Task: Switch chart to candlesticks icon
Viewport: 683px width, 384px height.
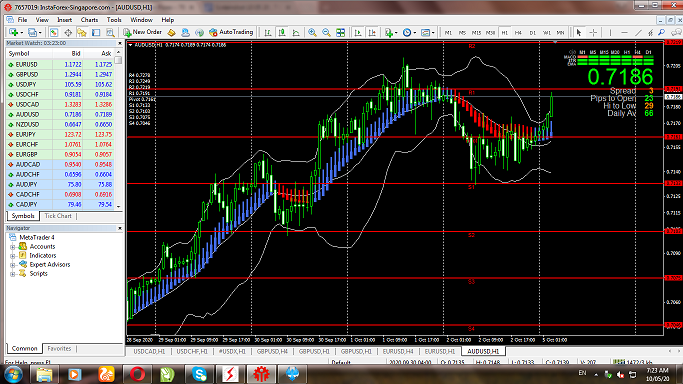Action: 282,32
